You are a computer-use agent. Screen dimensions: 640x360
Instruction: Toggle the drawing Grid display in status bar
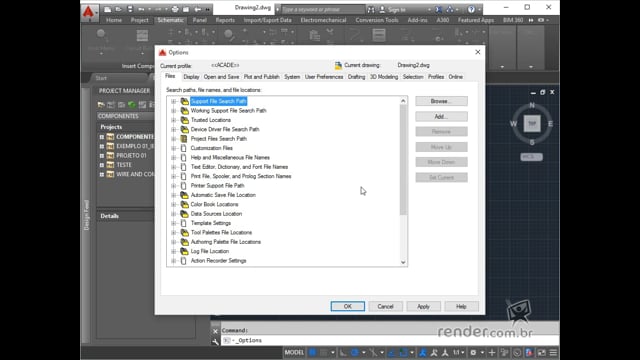tap(312, 353)
